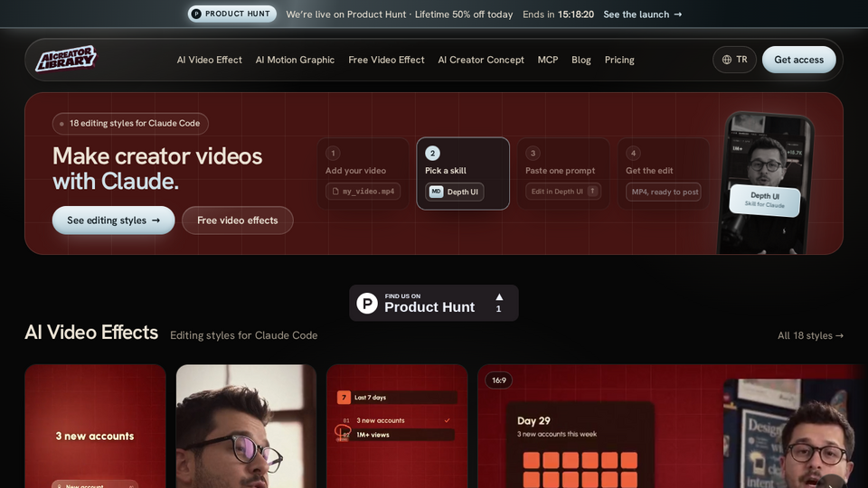The image size is (868, 488).
Task: Click the Product Hunt badge in banner
Action: [x=232, y=14]
